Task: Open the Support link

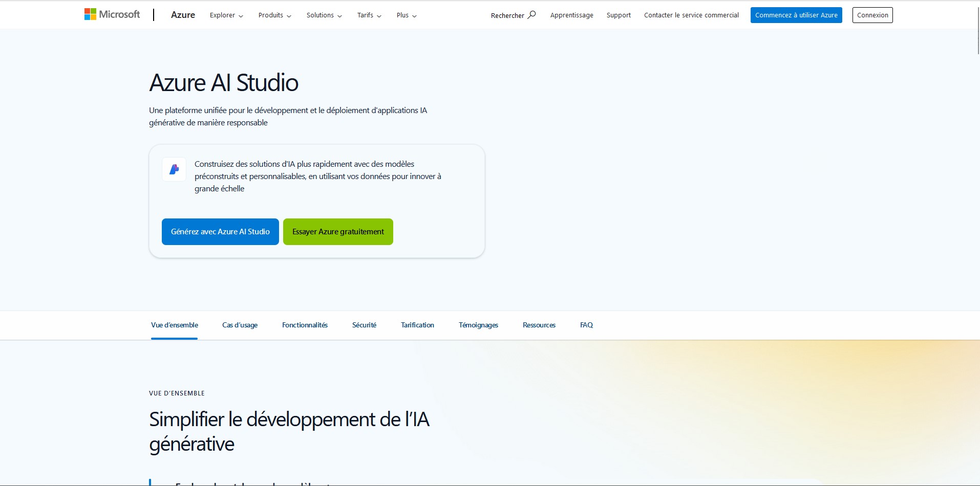Action: pyautogui.click(x=619, y=15)
